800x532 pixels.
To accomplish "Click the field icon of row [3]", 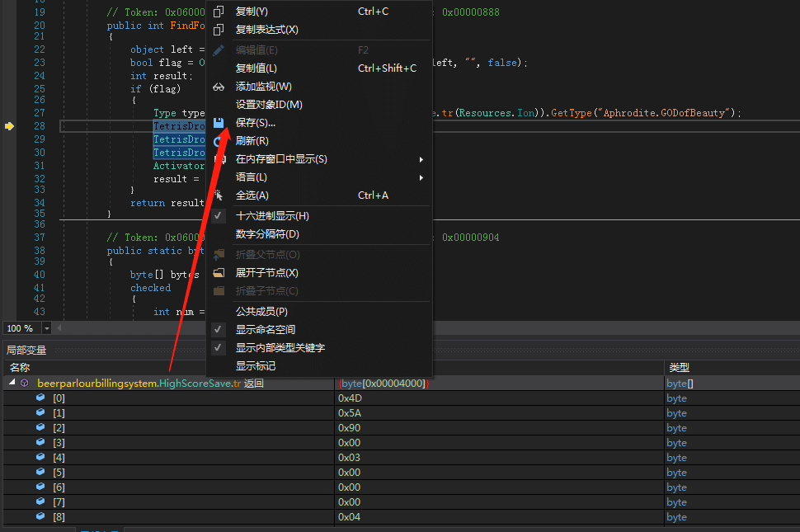I will coord(40,442).
